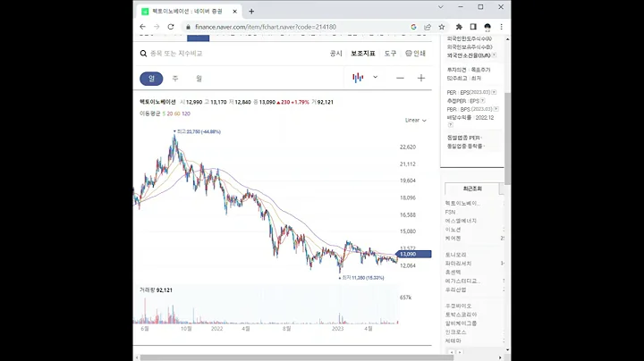Screen dimensions: 644x361
Task: Open FSN in recent list
Action: (x=450, y=212)
